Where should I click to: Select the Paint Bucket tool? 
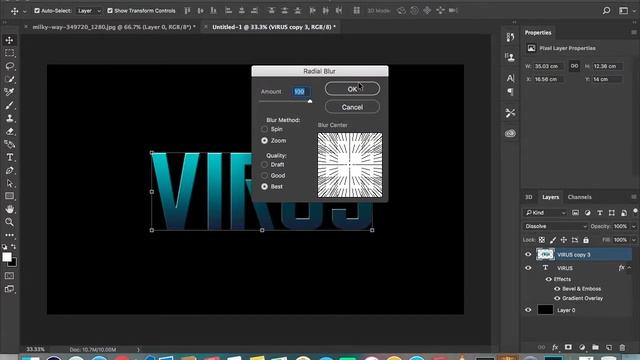(9, 144)
